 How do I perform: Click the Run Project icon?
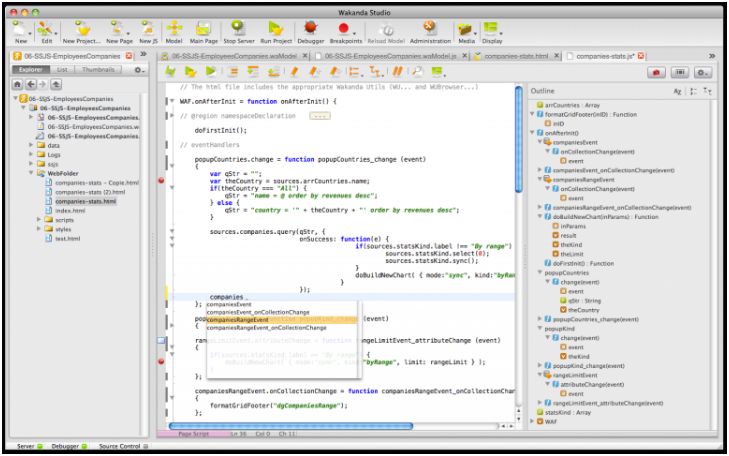tap(276, 29)
